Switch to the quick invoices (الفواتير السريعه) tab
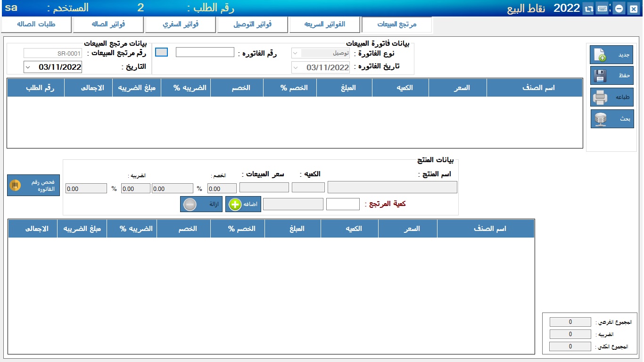Screen dimensions: 644x362 click(324, 25)
